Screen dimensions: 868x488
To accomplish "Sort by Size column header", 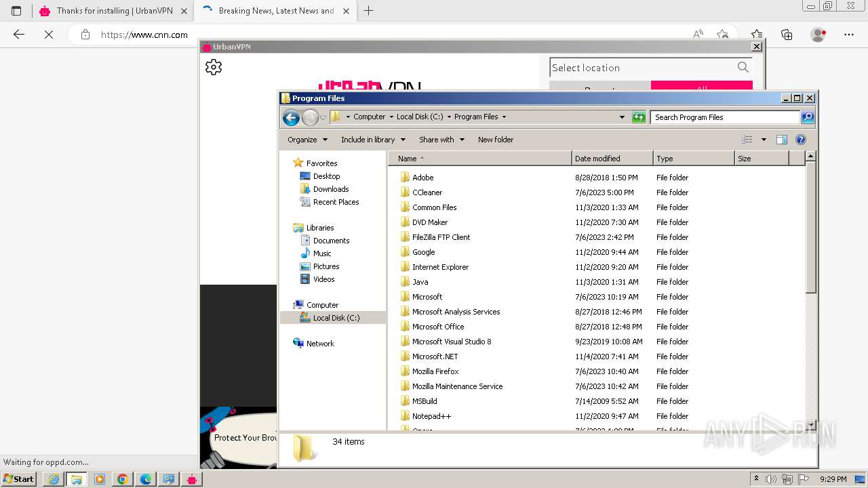I will pyautogui.click(x=762, y=159).
